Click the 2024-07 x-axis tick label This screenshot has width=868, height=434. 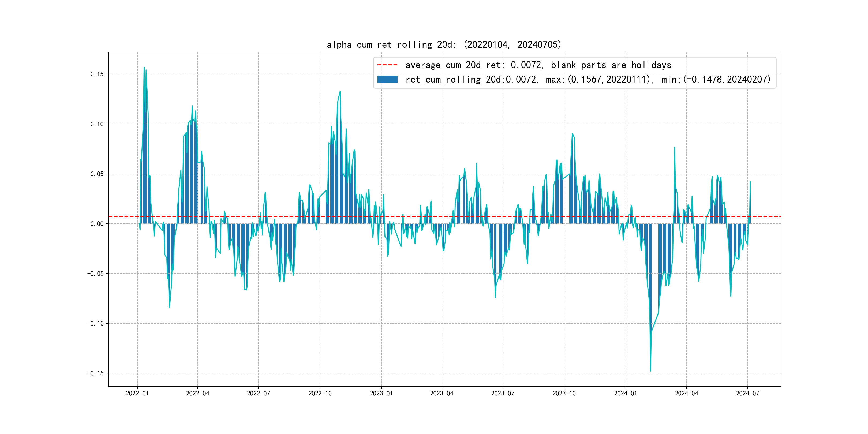(x=748, y=393)
